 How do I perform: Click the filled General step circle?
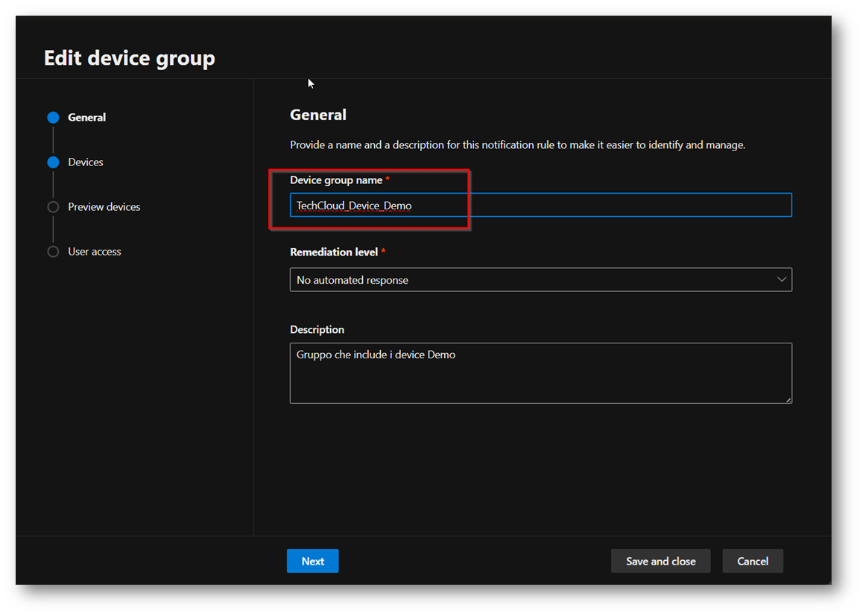click(53, 118)
